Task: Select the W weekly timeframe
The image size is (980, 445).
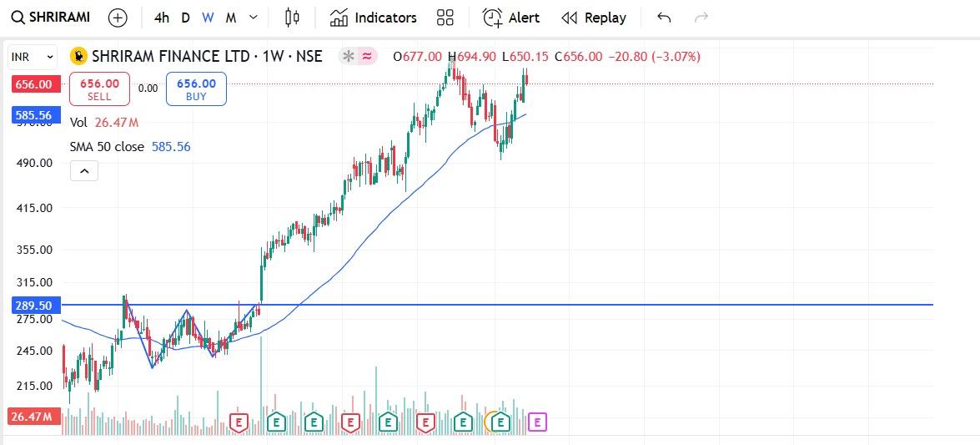Action: [209, 18]
